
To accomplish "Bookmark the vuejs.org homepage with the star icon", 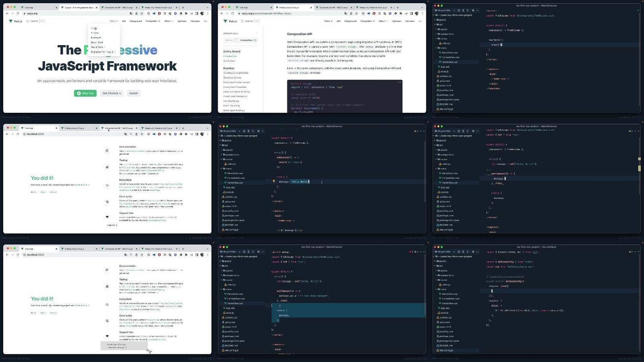I will tap(142, 13).
